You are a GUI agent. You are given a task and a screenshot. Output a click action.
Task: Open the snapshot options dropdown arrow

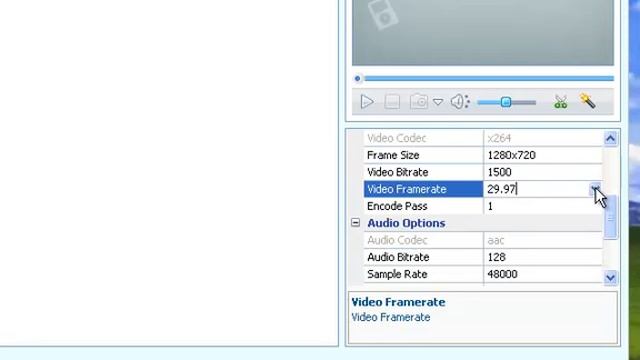point(438,102)
